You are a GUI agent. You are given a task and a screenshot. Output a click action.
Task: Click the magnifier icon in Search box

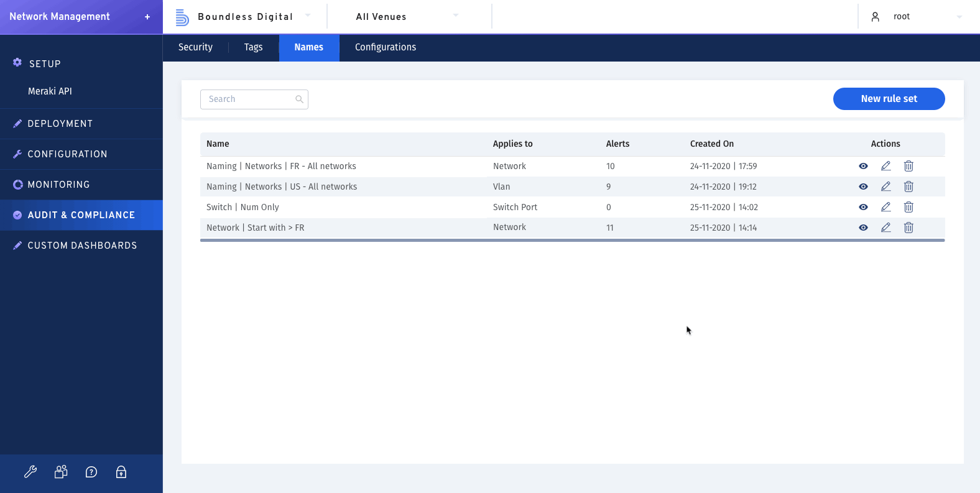click(x=299, y=99)
